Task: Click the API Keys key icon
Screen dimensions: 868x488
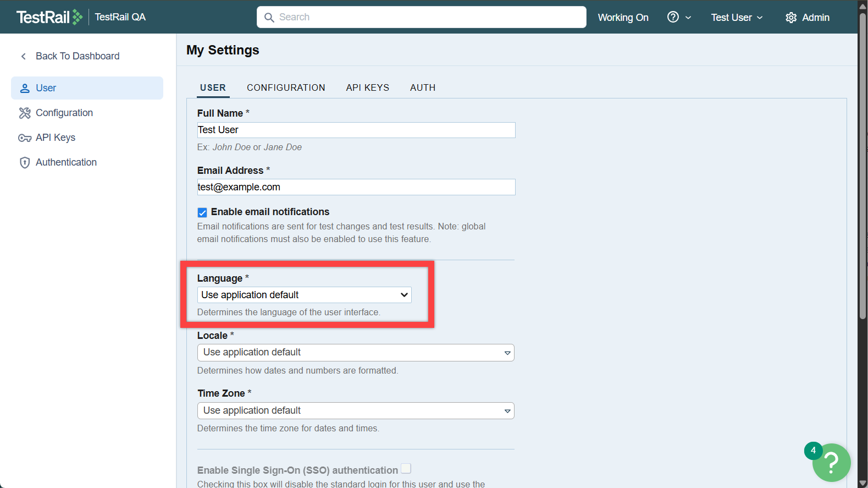Action: point(25,138)
